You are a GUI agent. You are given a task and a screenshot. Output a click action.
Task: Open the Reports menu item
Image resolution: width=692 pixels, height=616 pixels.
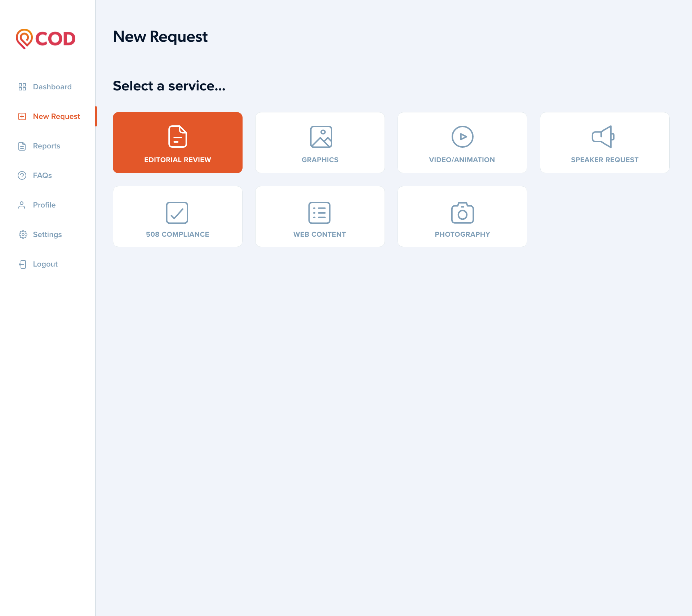click(x=46, y=146)
